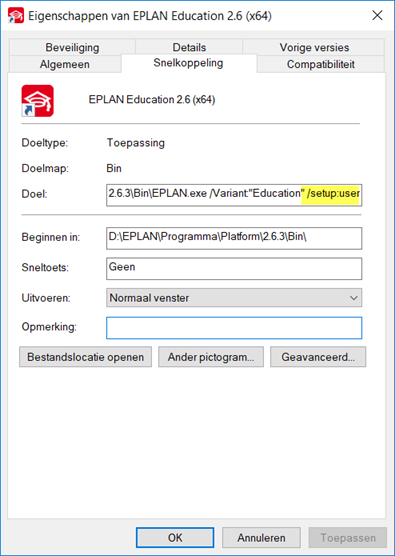Image resolution: width=395 pixels, height=556 pixels.
Task: Select the Algemeen tab
Action: click(65, 64)
